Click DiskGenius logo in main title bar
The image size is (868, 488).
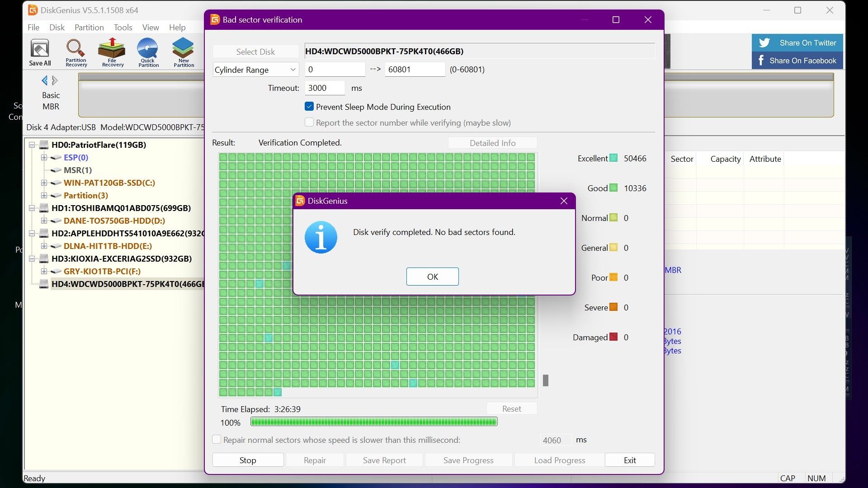point(33,10)
